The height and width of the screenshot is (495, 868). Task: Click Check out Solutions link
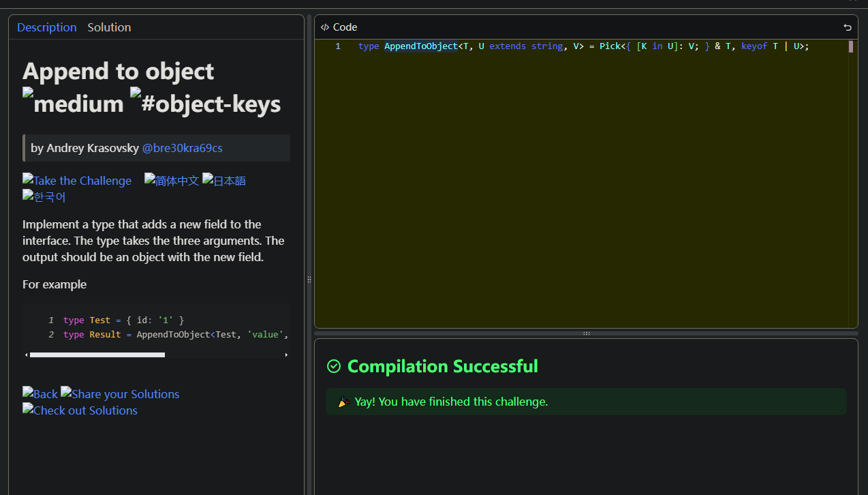tap(80, 410)
